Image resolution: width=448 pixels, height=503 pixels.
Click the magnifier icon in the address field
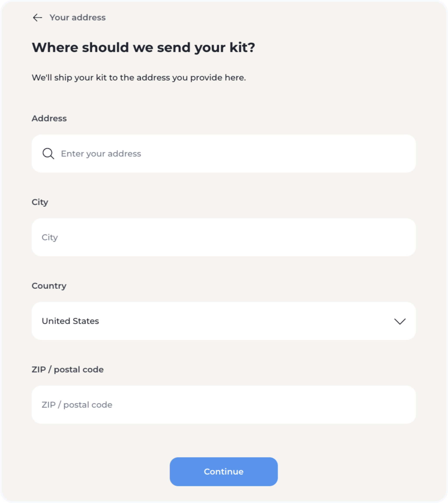point(48,154)
